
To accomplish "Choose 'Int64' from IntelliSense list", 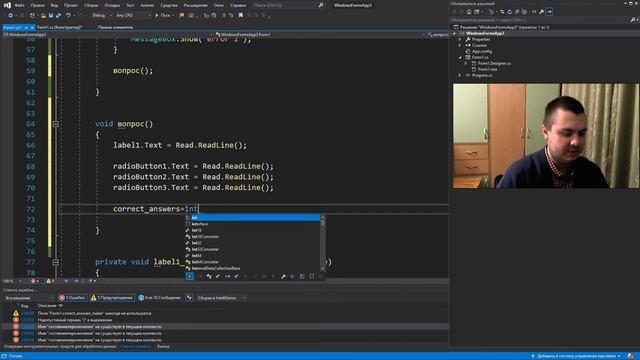I will click(253, 256).
